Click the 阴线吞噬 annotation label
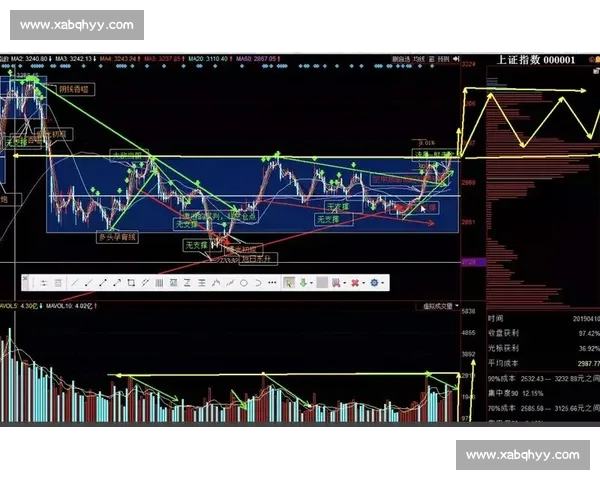Image resolution: width=600 pixels, height=480 pixels. [74, 90]
